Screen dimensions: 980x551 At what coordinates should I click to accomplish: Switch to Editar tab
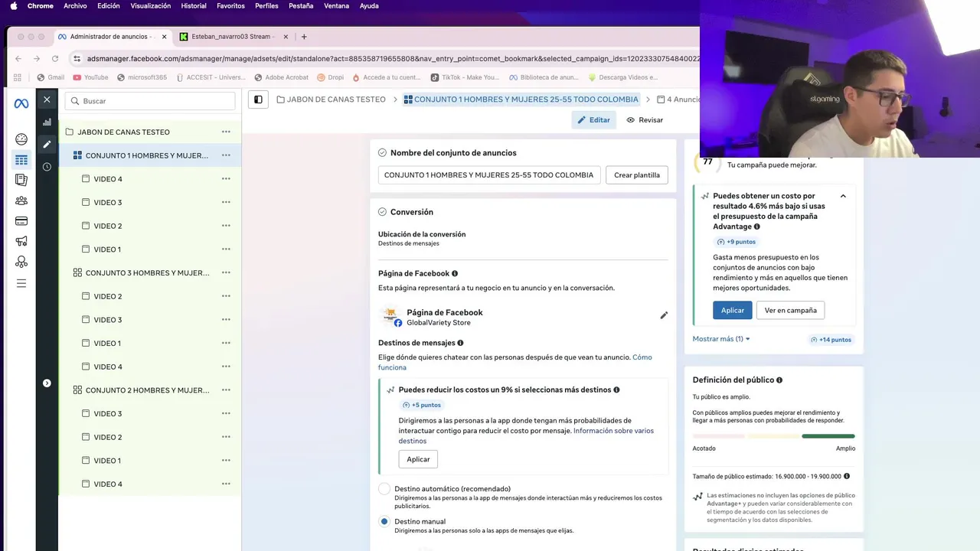coord(593,120)
